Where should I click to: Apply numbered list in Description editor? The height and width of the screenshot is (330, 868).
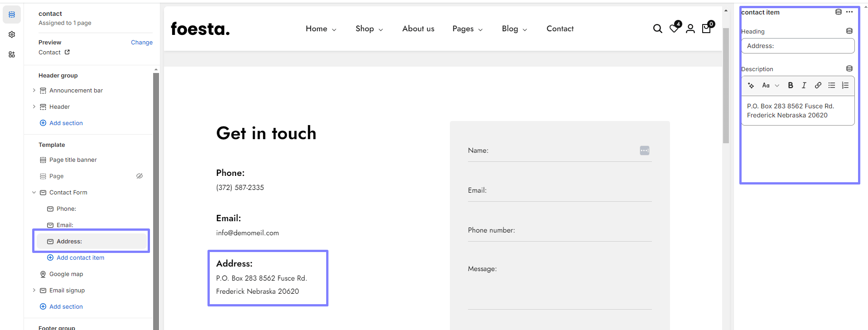(x=845, y=85)
